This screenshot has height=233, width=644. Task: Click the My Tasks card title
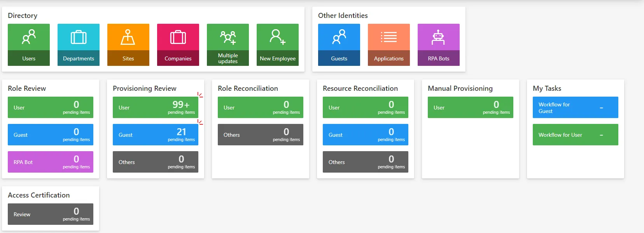click(547, 88)
